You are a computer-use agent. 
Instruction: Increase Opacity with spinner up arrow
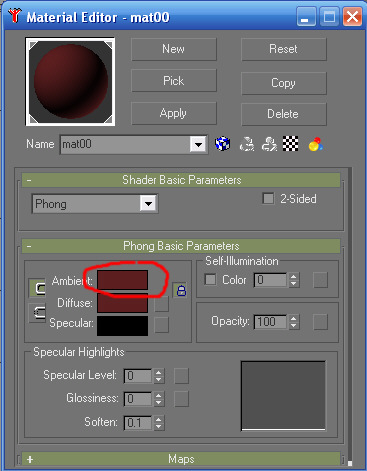[x=293, y=318]
